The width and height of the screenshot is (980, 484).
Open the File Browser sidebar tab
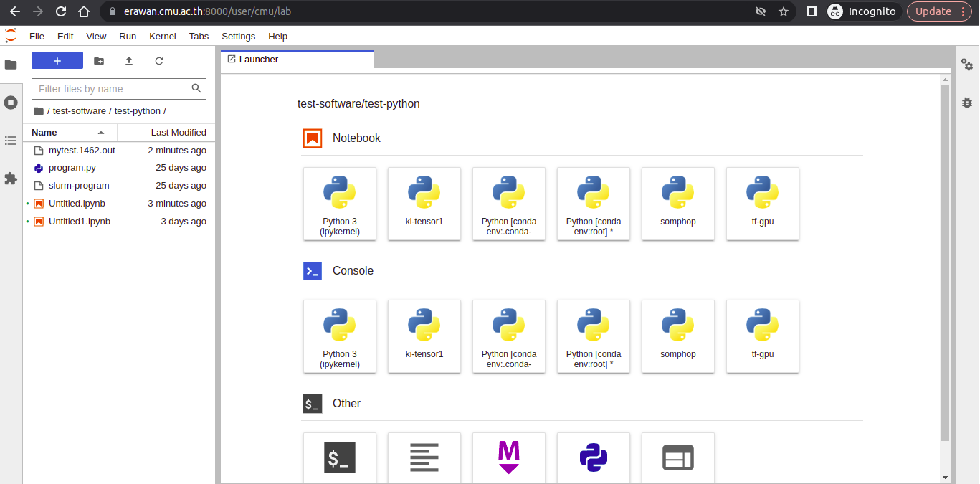tap(11, 65)
